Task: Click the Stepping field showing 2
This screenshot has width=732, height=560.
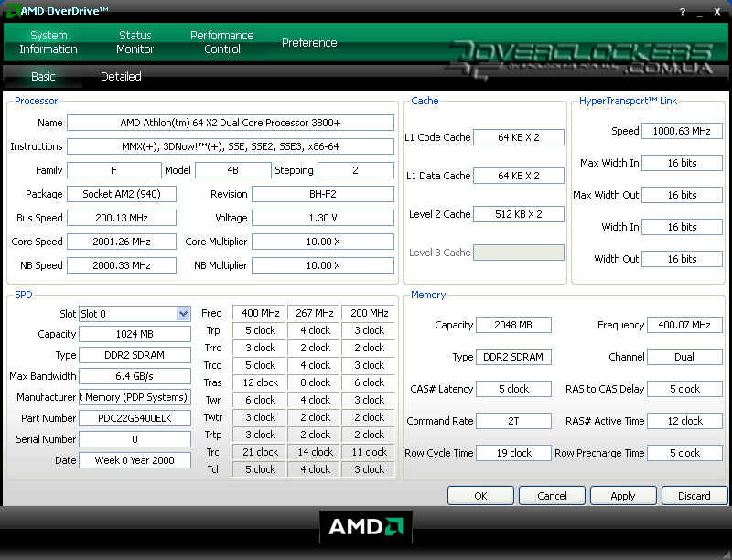Action: (356, 170)
